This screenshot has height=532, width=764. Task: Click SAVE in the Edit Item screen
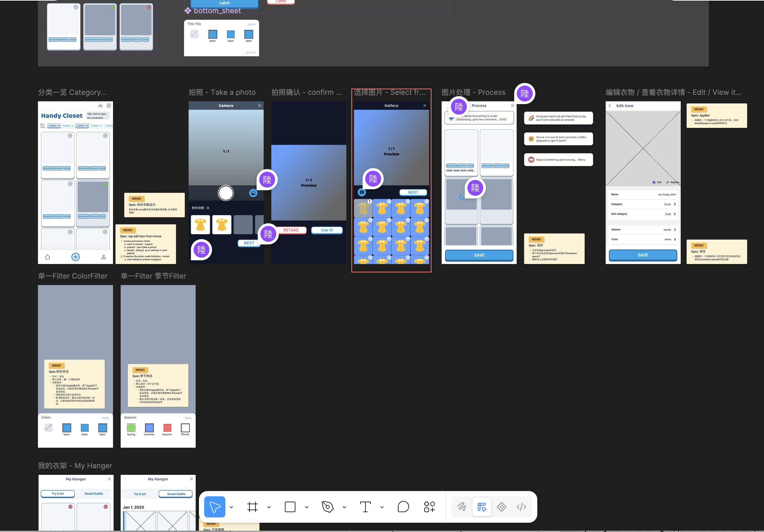click(643, 255)
